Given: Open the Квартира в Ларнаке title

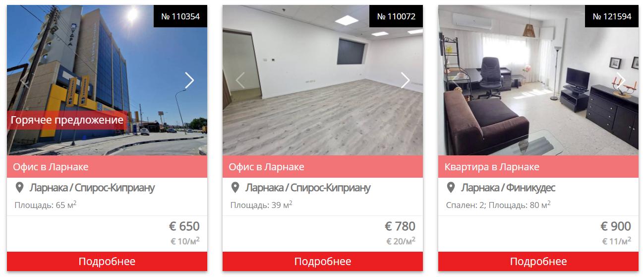Looking at the screenshot, I should click(x=492, y=167).
